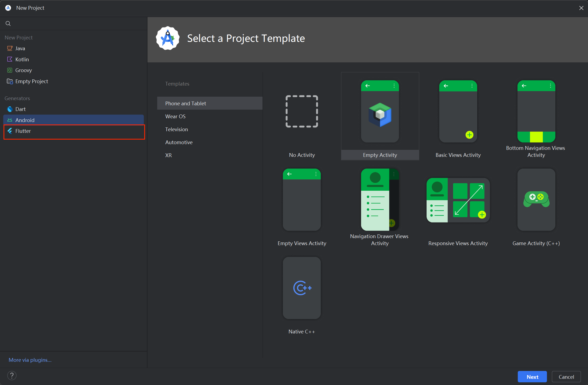Click the help question mark icon

point(12,375)
